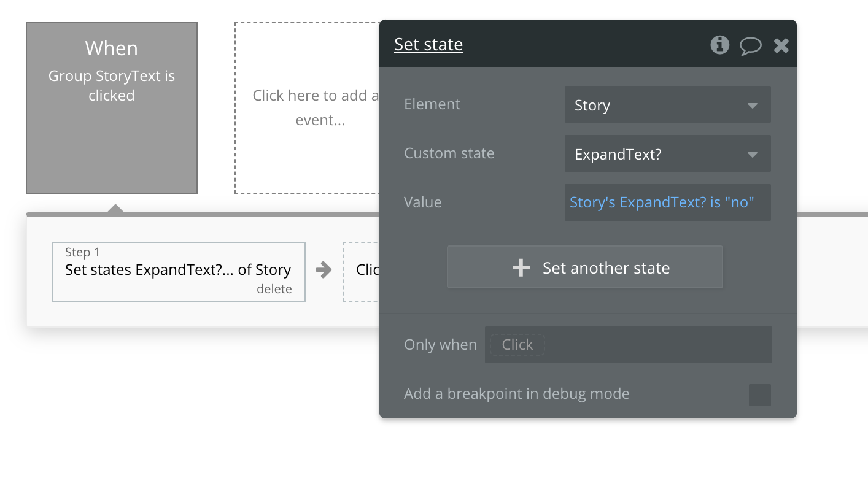Open the Element dropdown showing Story
This screenshot has height=481, width=868.
pos(667,105)
